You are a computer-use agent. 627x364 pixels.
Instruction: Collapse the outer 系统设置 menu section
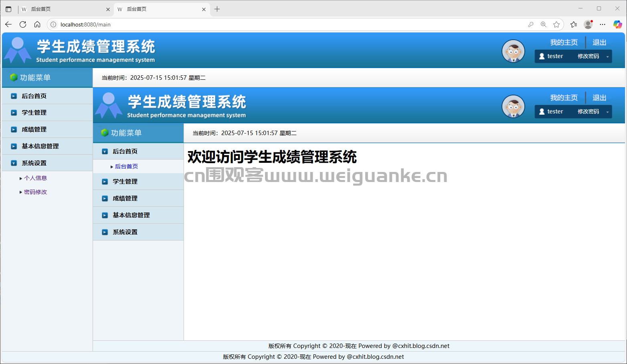pyautogui.click(x=47, y=163)
